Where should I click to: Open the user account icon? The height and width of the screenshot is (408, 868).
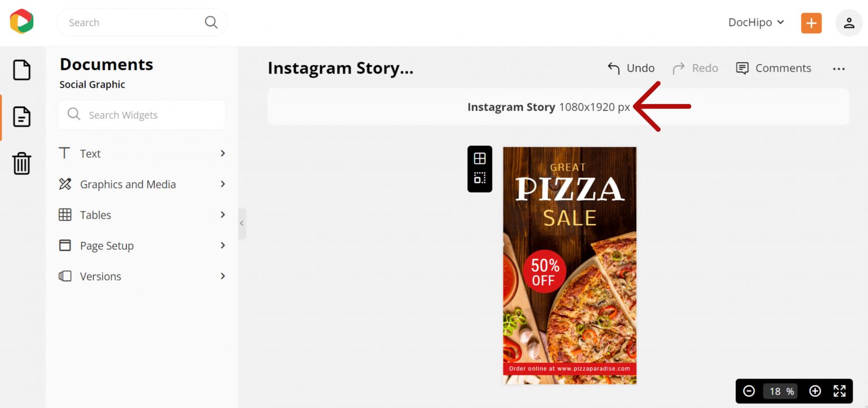[849, 23]
